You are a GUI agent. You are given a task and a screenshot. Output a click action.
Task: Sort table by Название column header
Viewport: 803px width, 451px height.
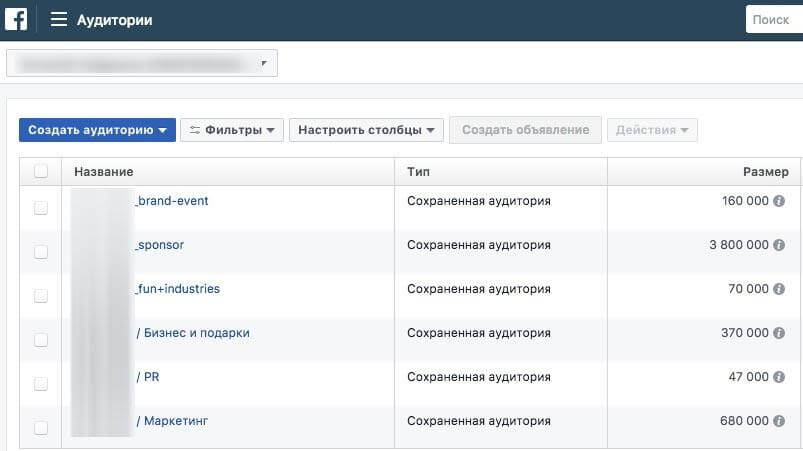(x=104, y=172)
